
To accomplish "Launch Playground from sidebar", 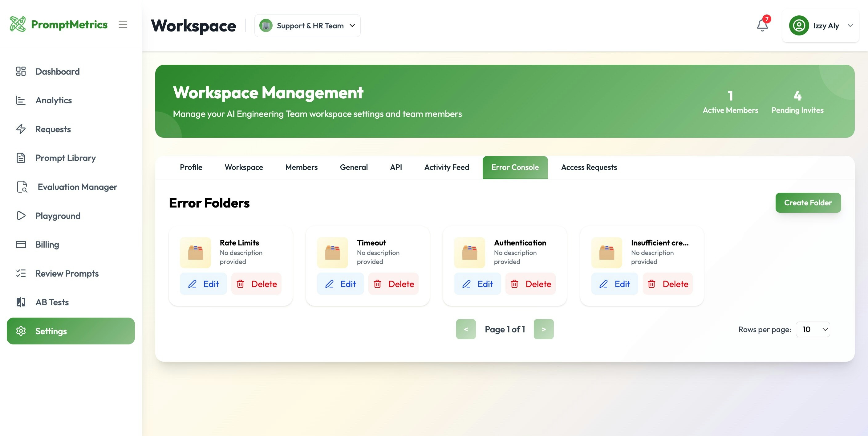I will click(58, 216).
